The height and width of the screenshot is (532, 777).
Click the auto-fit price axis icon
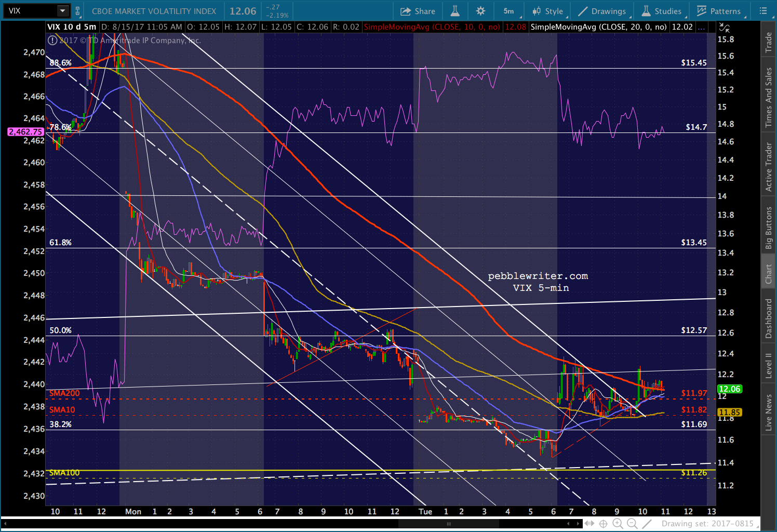coord(724,28)
